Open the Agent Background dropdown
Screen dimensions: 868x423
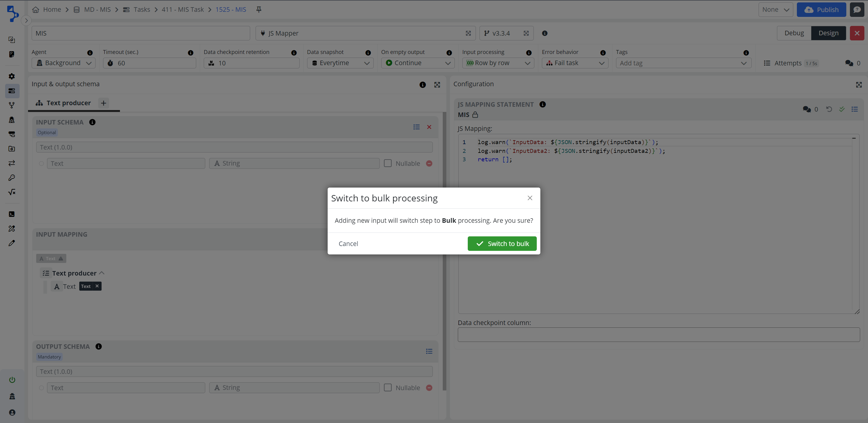(x=64, y=63)
